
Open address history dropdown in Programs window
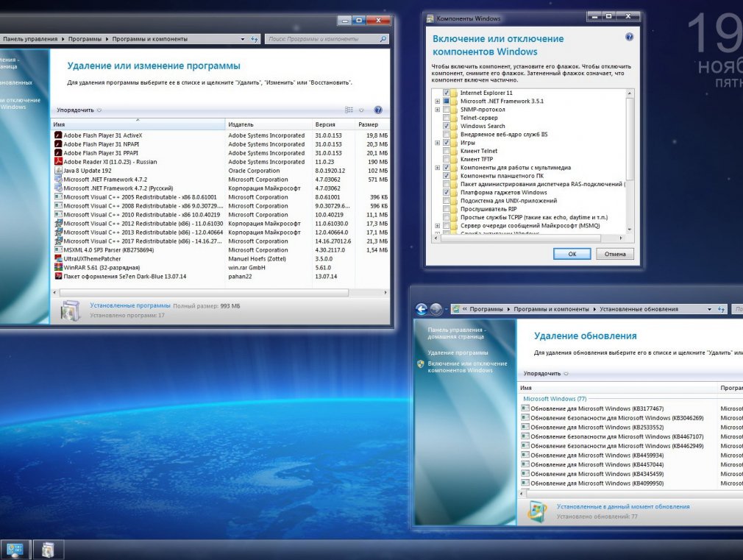pos(242,39)
